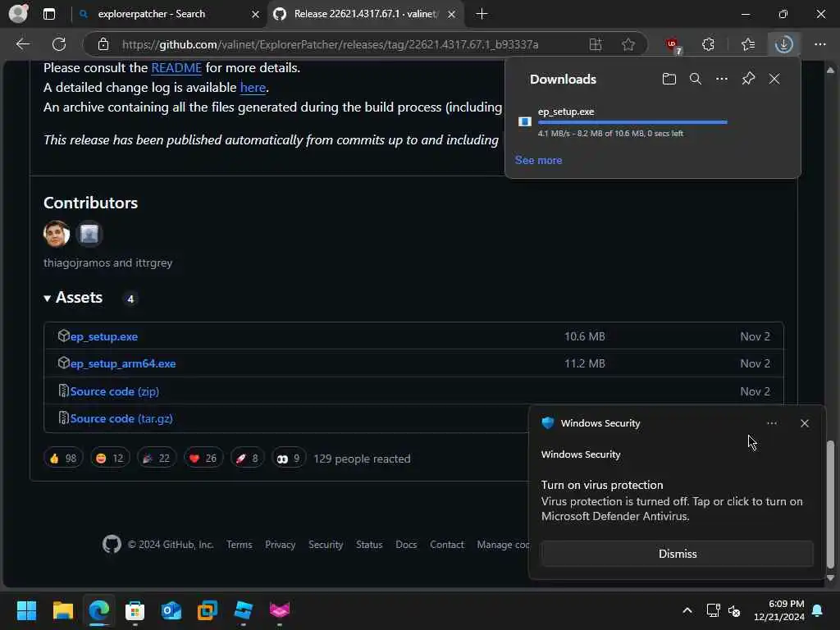Open split screen icon in address bar

pos(596,44)
